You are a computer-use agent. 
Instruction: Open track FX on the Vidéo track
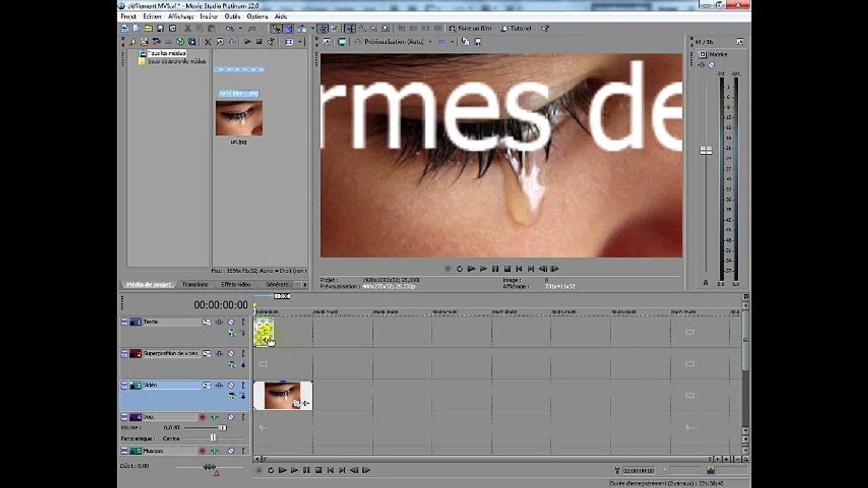coord(219,385)
